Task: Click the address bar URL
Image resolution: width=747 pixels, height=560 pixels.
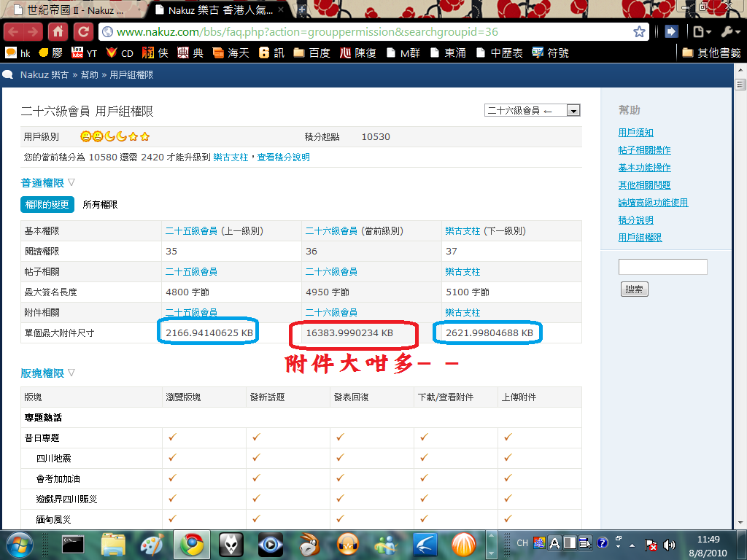Action: tap(307, 32)
